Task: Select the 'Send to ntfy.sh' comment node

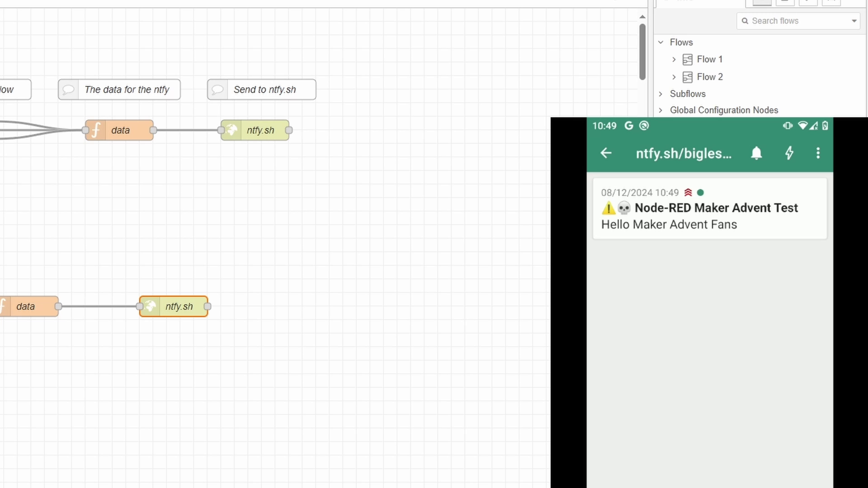Action: point(262,89)
